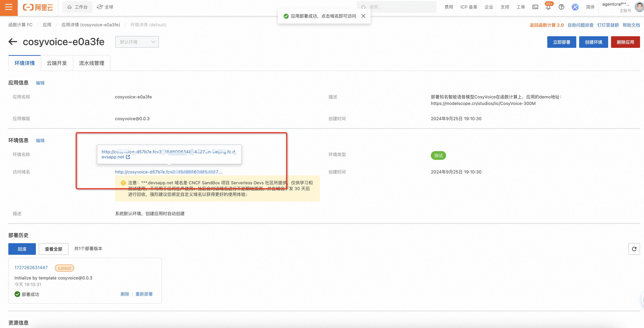
Task: Edit the 环境信息 section
Action: [40, 140]
